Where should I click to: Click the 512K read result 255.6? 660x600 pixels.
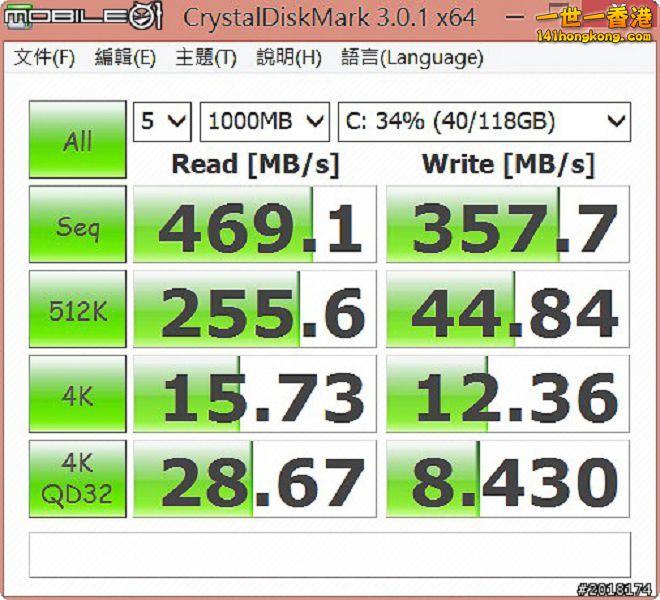pos(255,311)
